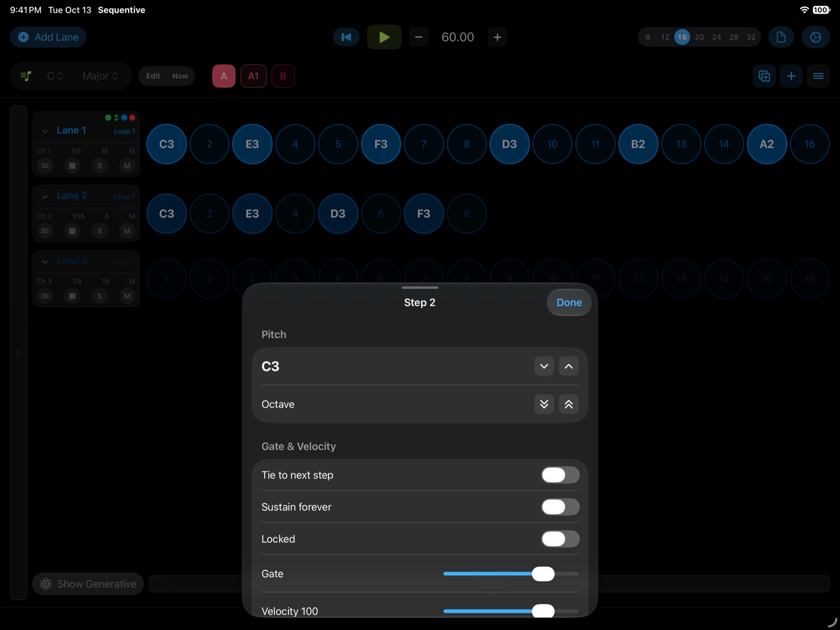Screen dimensions: 840x630
Task: Click the scale notes icon
Action: [26, 76]
